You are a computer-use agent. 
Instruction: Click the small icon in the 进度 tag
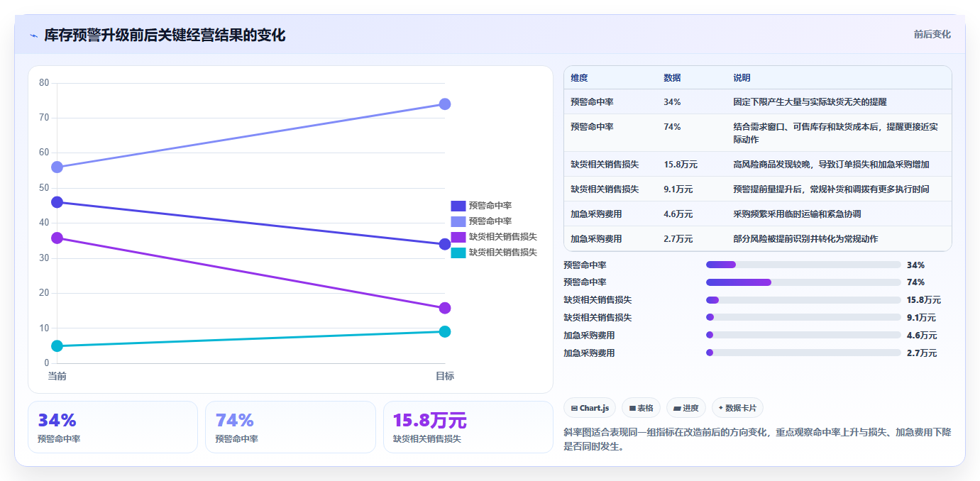pyautogui.click(x=677, y=409)
